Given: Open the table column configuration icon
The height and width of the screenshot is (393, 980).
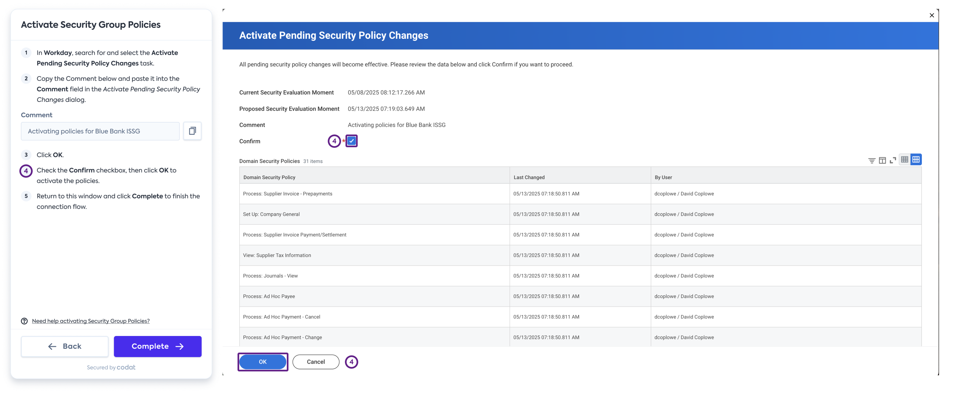Looking at the screenshot, I should coord(882,160).
